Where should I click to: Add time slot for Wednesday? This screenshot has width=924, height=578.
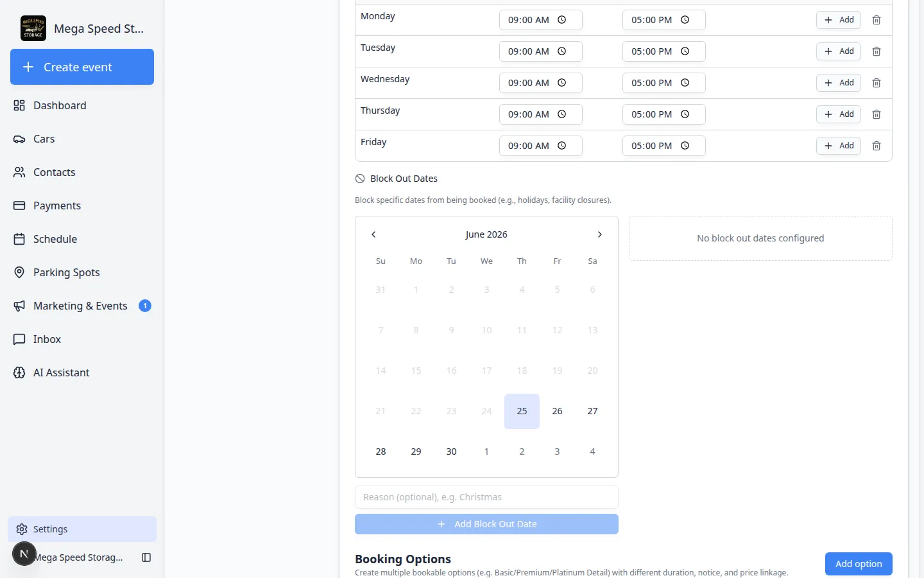pyautogui.click(x=839, y=83)
